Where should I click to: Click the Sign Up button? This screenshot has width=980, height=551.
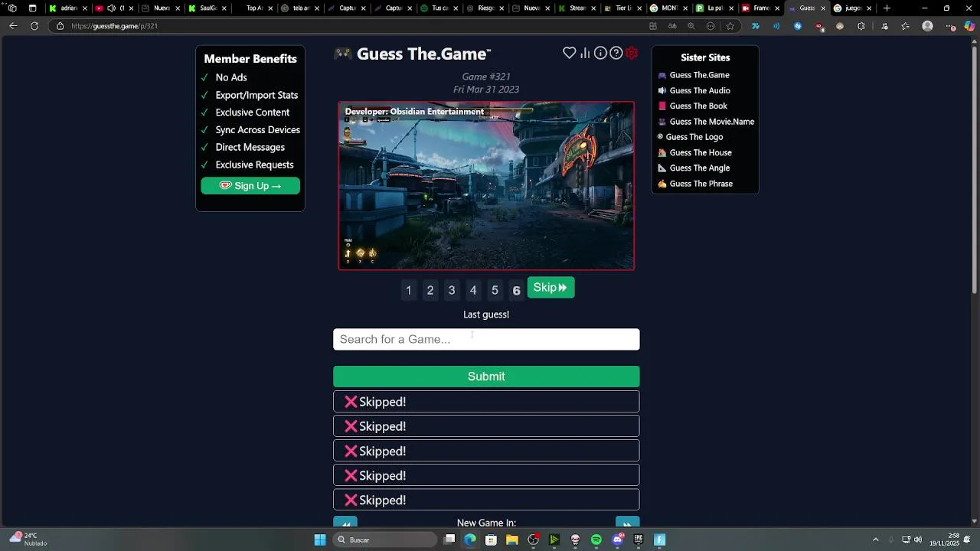250,186
